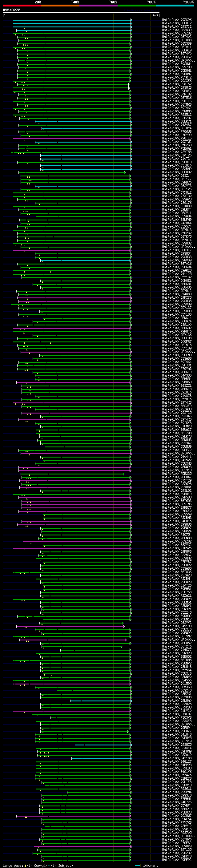Click the orange ~40% identity legend segment
This screenshot has width=197, height=868.
click(x=60, y=6)
